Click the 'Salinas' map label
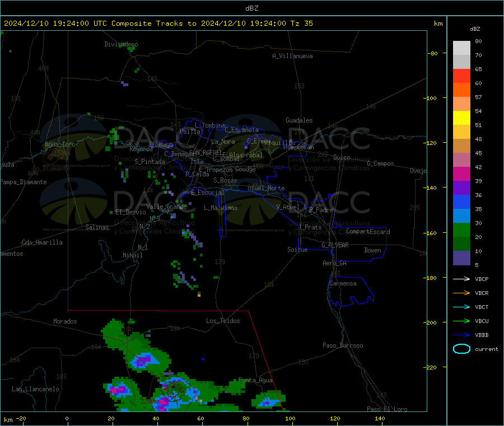Image resolution: width=504 pixels, height=426 pixels. [x=97, y=227]
